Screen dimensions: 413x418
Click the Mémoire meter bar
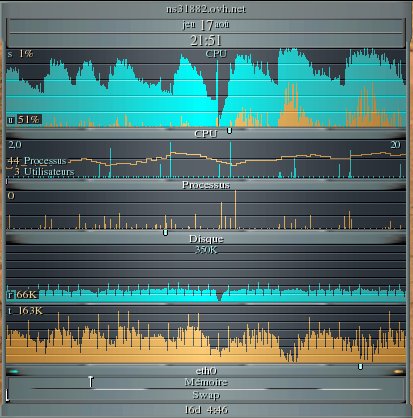206,383
